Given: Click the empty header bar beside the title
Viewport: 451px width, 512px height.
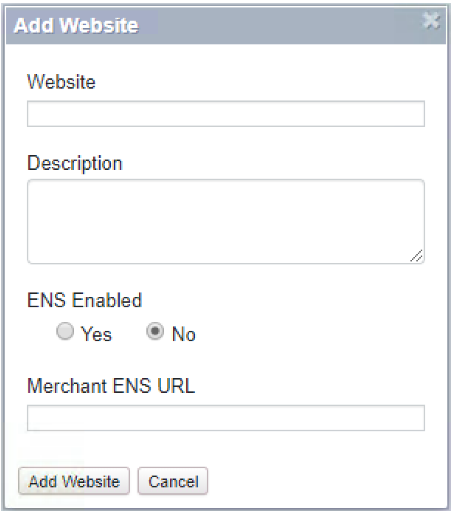Looking at the screenshot, I should click(280, 26).
